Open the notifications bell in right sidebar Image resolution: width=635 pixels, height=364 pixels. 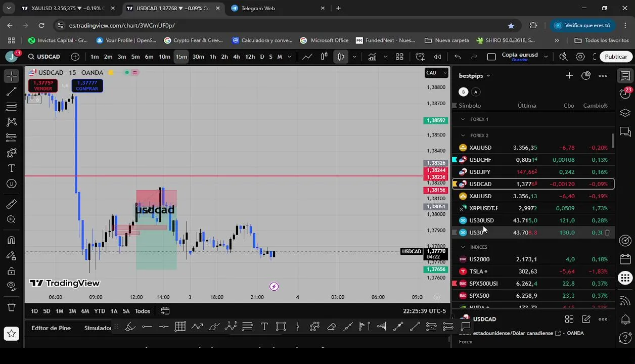(x=625, y=319)
